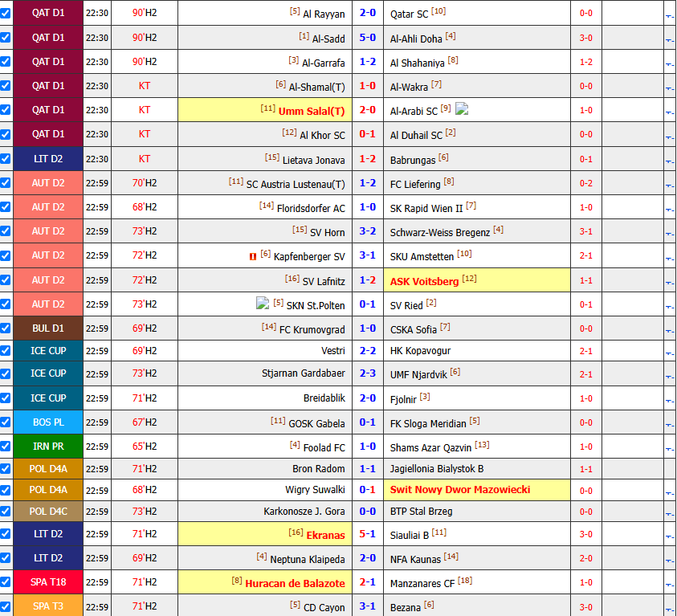Uncheck the Breidablik match checkbox
677x616 pixels.
5,398
